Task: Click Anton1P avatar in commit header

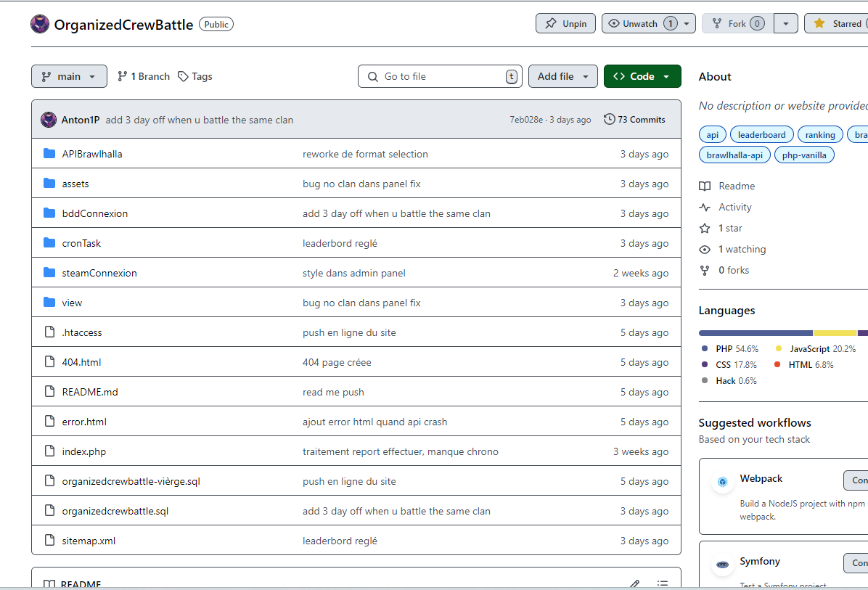Action: tap(49, 120)
